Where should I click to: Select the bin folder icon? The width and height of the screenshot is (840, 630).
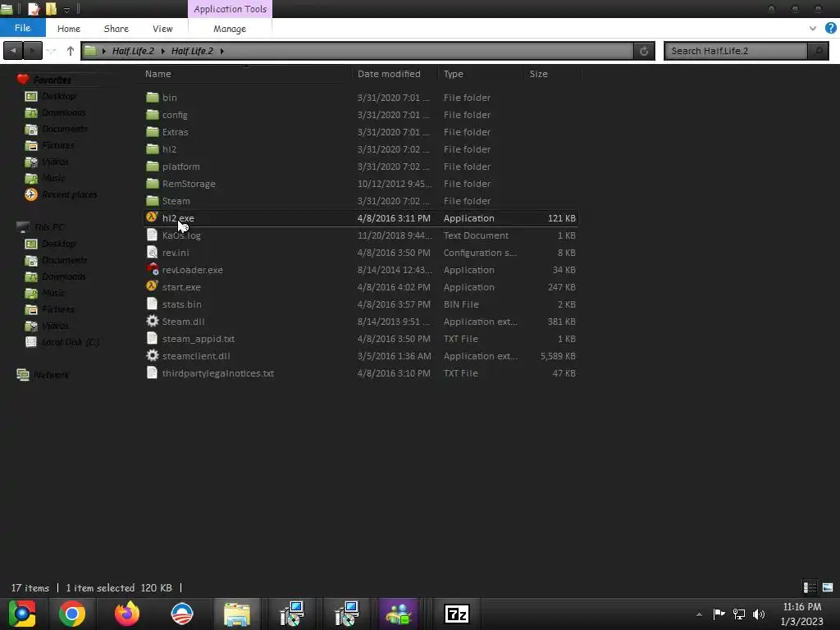pos(153,98)
